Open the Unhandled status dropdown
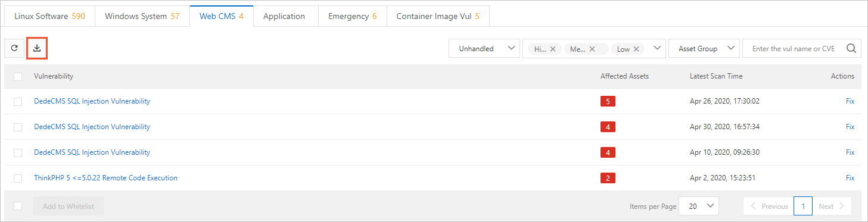Viewport: 868px width, 222px height. [x=484, y=49]
